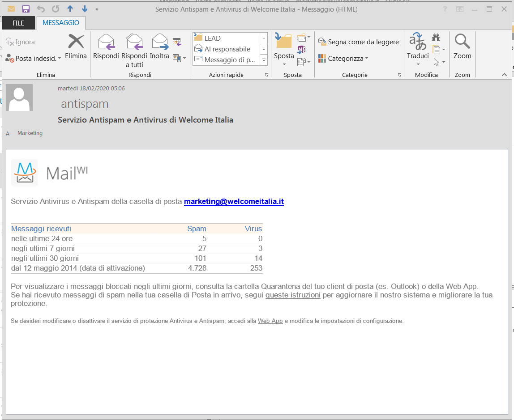Open the Related items dropdown under binoculars
Screen dimensions: 514x420
439,50
